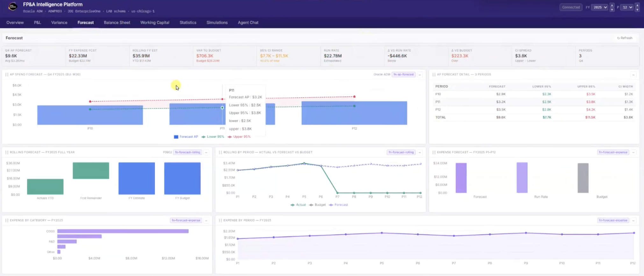Toggle Upper 95% series in legend
644x276 pixels.
tap(239, 137)
